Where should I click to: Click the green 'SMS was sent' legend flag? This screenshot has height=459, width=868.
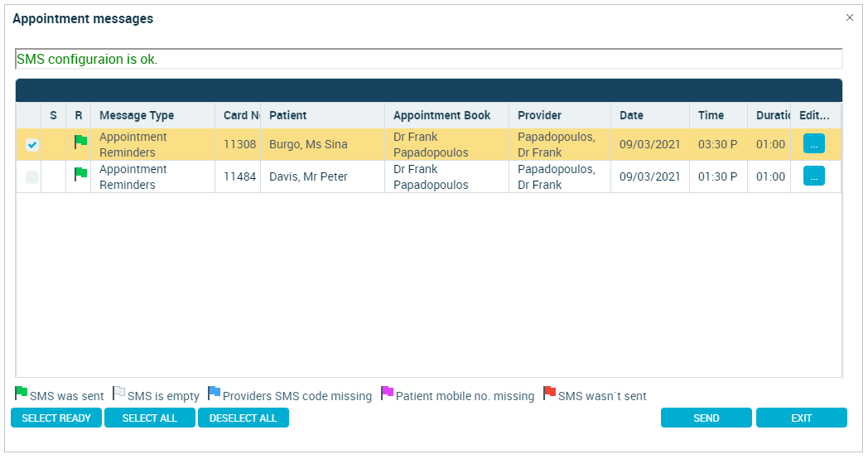(x=21, y=393)
